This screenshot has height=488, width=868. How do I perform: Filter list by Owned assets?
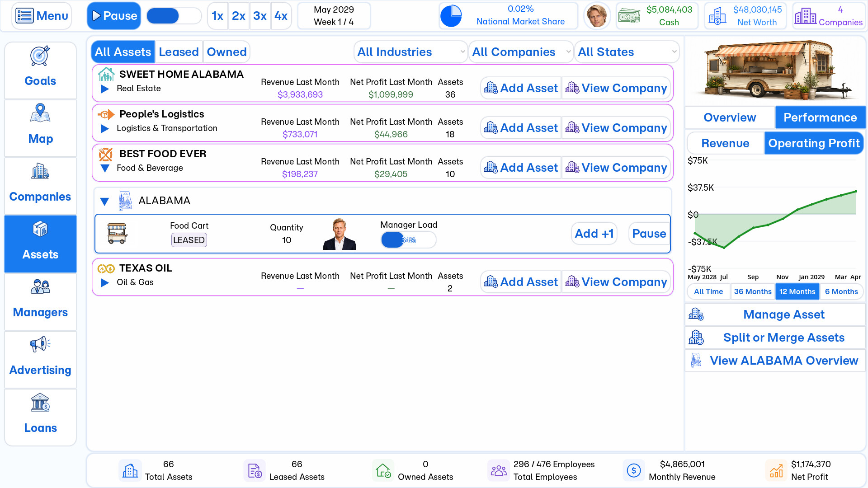226,52
